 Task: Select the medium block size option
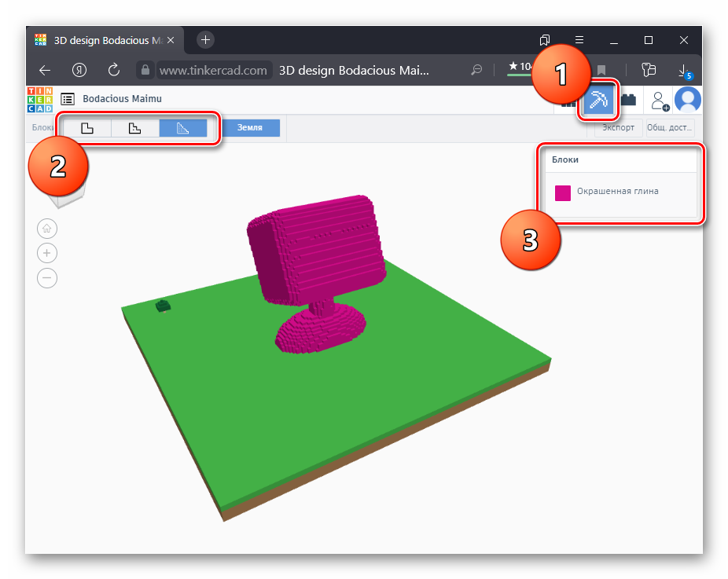135,128
